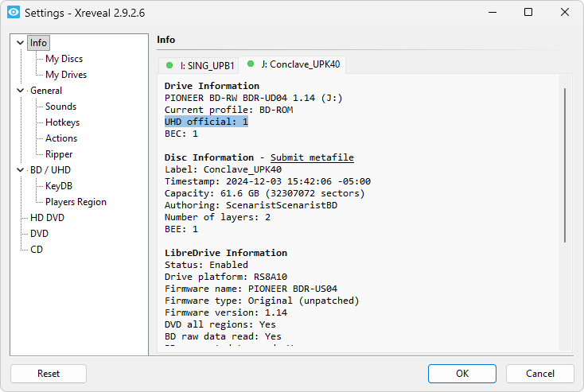Click the Xreveal app icon in title bar
The width and height of the screenshot is (584, 392).
(13, 13)
